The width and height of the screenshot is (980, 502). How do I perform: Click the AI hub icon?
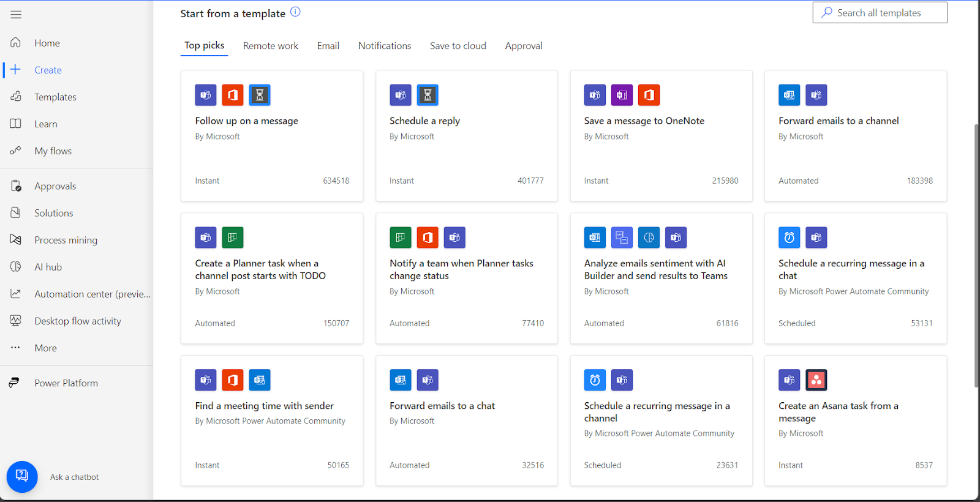tap(16, 267)
